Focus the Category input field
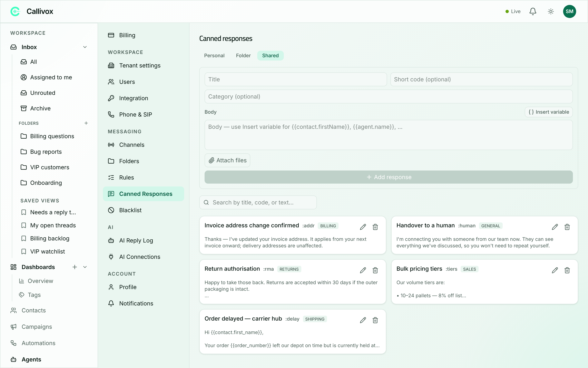 (389, 97)
